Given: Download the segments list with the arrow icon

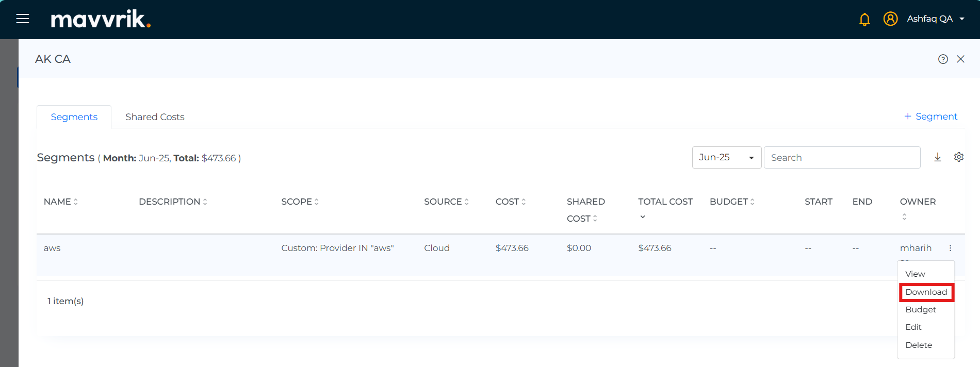Looking at the screenshot, I should click(938, 157).
